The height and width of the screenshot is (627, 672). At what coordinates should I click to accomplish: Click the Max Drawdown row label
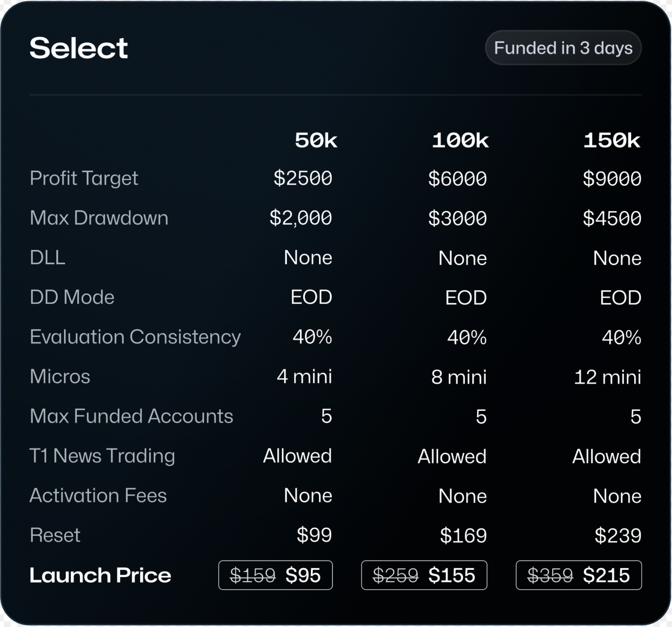click(x=99, y=218)
